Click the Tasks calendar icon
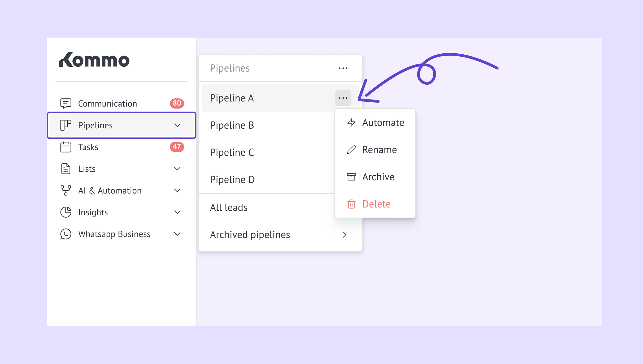 [66, 147]
